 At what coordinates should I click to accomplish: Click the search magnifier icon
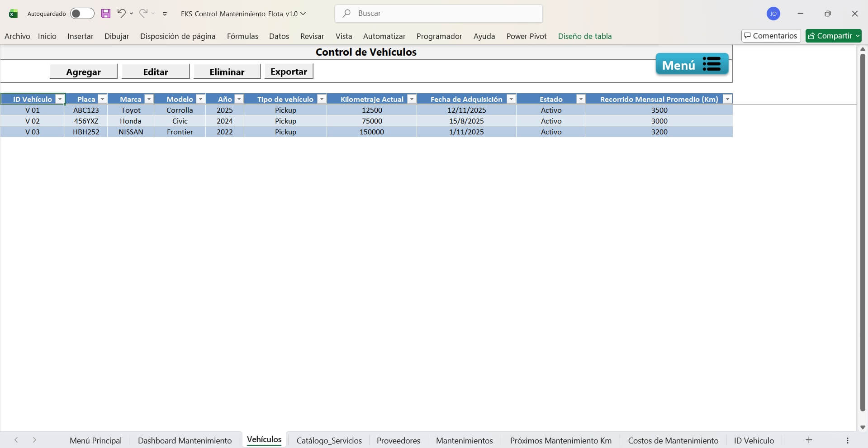[x=346, y=14]
